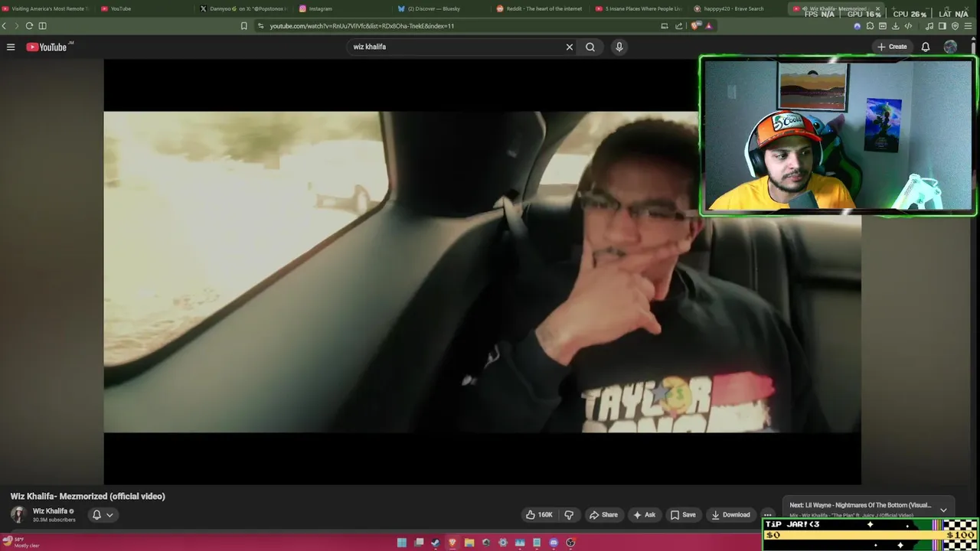Open the media control music note icon
This screenshot has width=980, height=551.
pyautogui.click(x=929, y=26)
